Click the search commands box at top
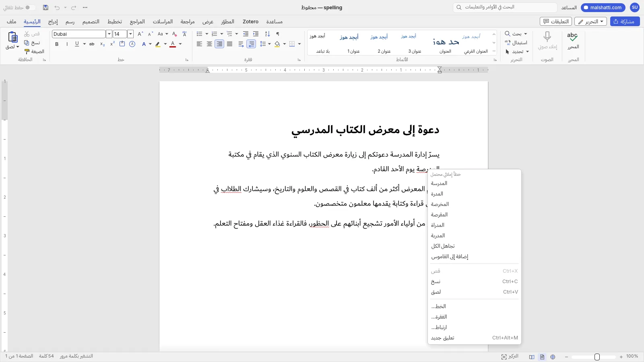Screen dimensions: 644x362 click(505, 7)
